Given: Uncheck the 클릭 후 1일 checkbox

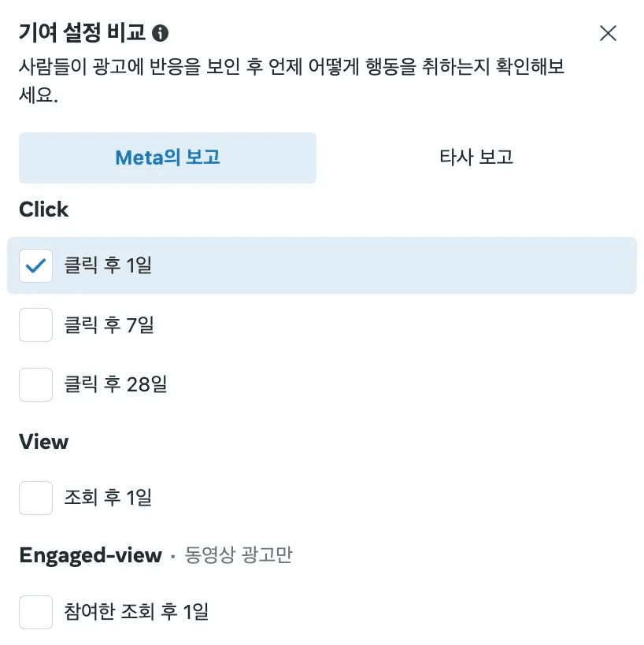Looking at the screenshot, I should tap(35, 265).
